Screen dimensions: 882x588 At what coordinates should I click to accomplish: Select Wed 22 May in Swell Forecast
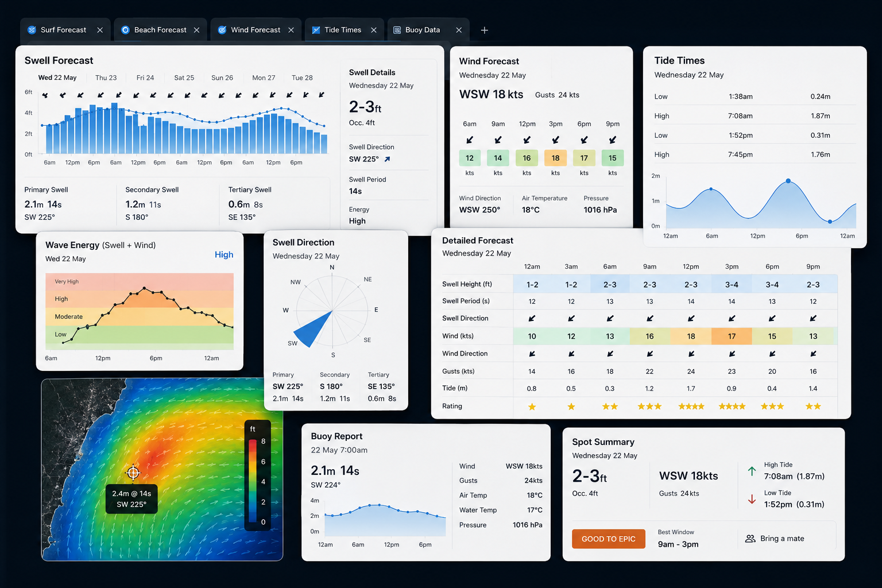point(57,78)
